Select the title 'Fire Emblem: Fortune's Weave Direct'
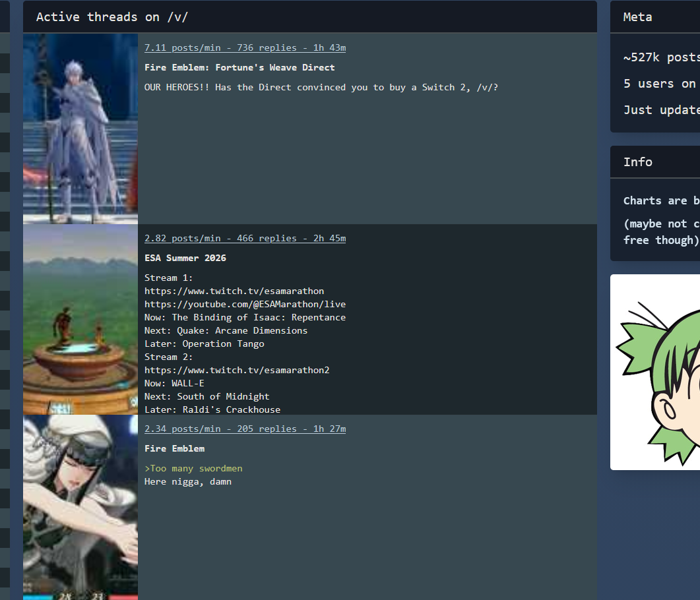The height and width of the screenshot is (600, 700). [x=239, y=67]
